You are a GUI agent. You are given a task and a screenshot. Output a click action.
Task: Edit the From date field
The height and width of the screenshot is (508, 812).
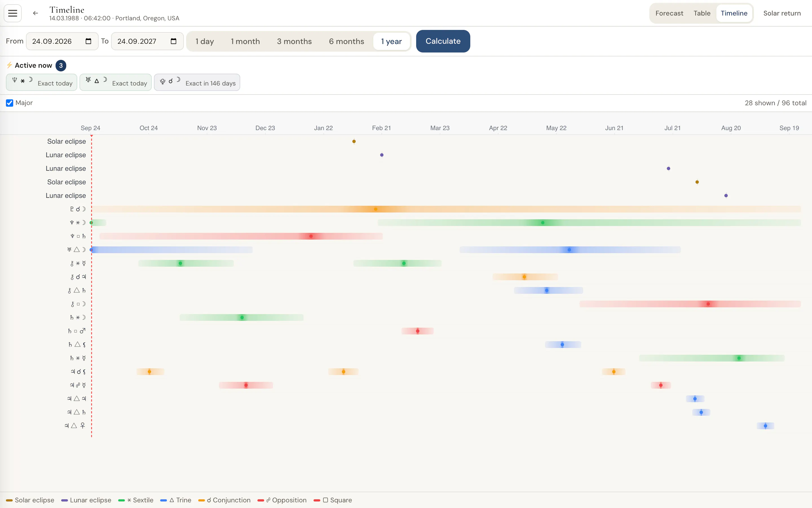[x=62, y=41]
